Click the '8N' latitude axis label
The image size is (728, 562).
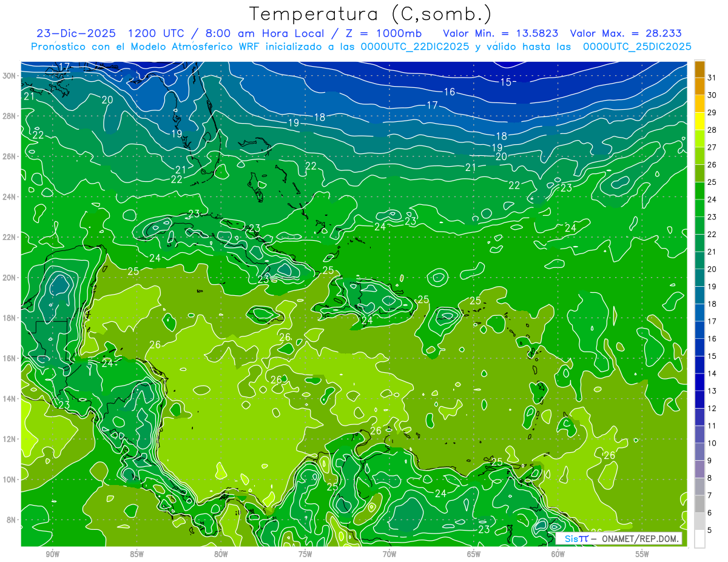(x=12, y=520)
